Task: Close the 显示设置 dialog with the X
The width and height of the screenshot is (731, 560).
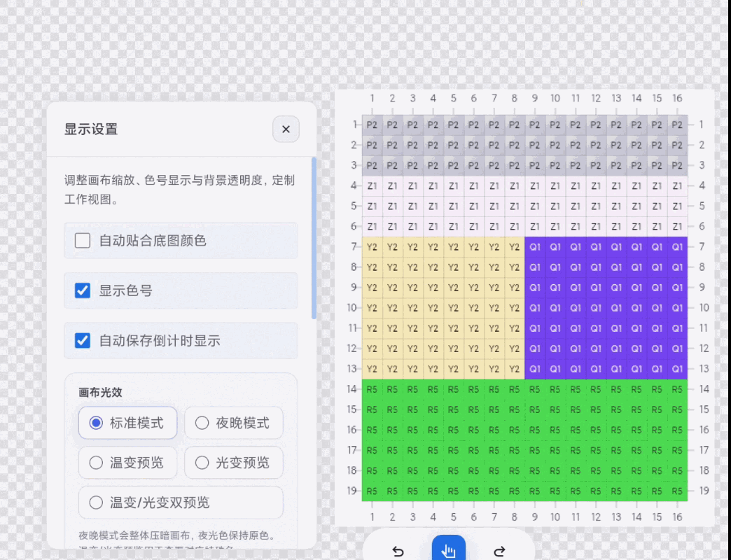Action: point(286,129)
